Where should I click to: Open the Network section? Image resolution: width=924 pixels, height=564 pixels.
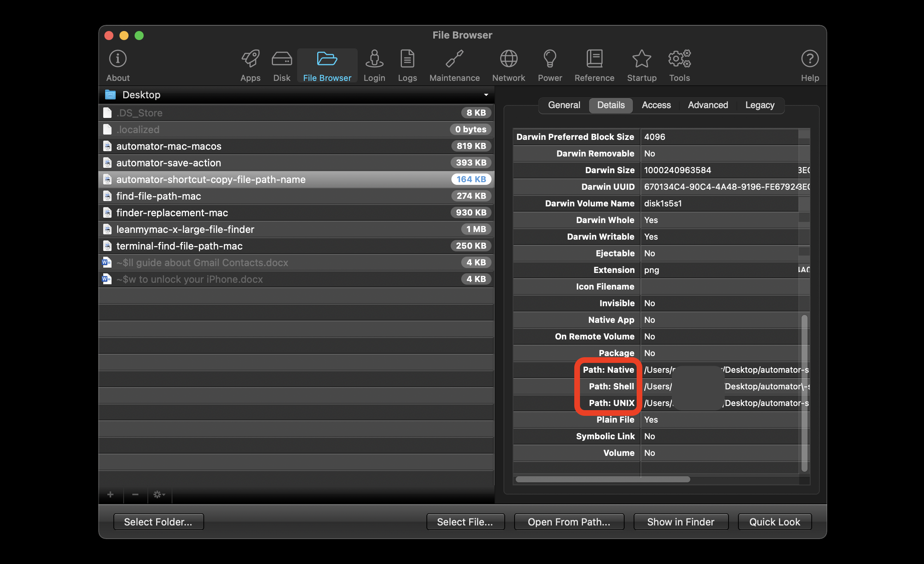[x=509, y=65]
